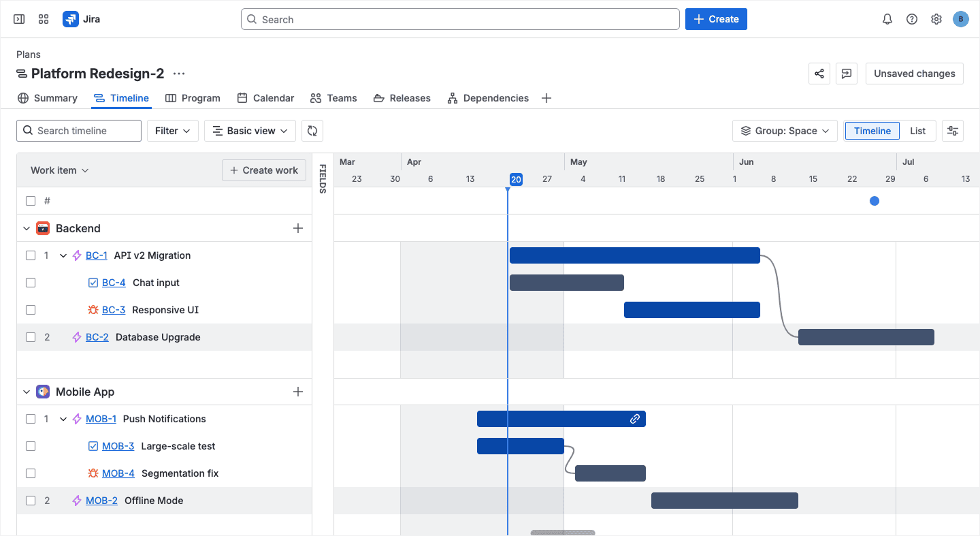Open the MOB-3 issue link

pos(118,446)
